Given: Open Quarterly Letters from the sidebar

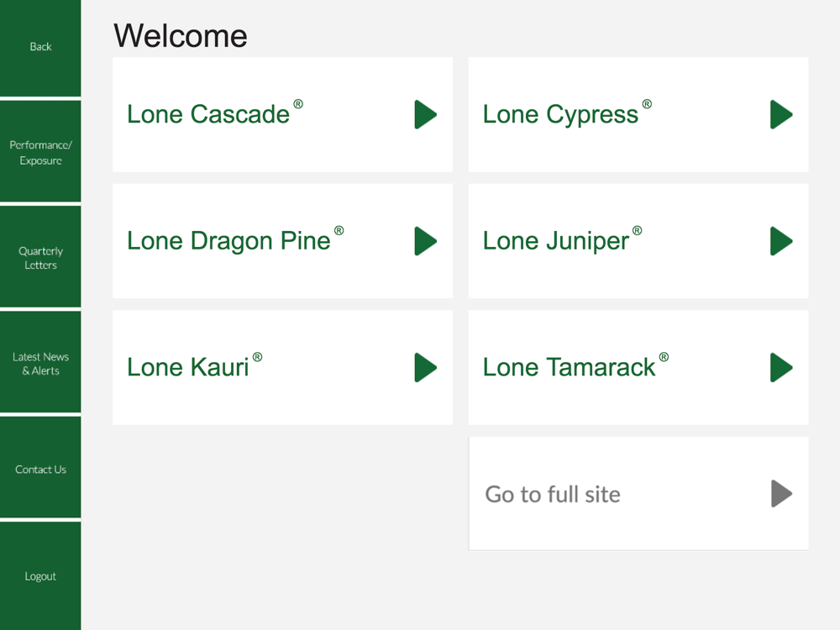Looking at the screenshot, I should pyautogui.click(x=40, y=257).
